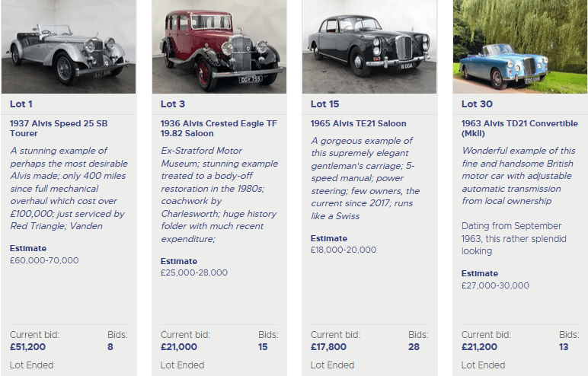Viewport: 588px width, 376px height.
Task: Select the Lot 1 heading
Action: pyautogui.click(x=21, y=104)
